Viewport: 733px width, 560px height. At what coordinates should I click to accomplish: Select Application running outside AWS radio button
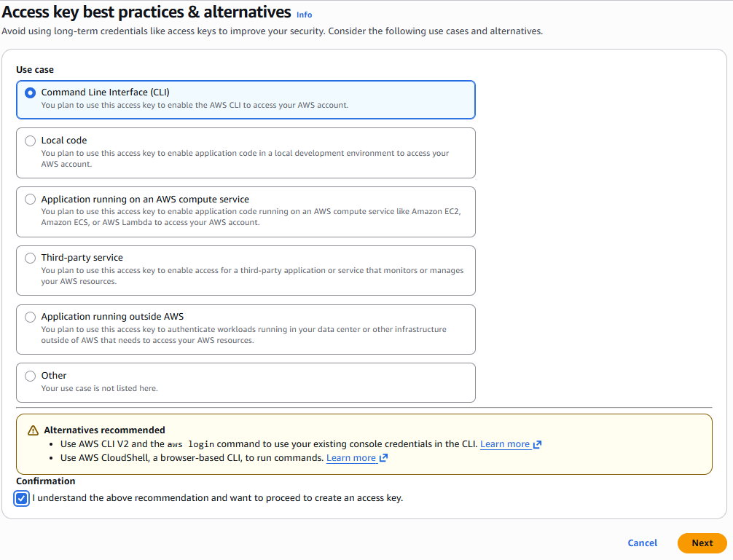click(30, 317)
